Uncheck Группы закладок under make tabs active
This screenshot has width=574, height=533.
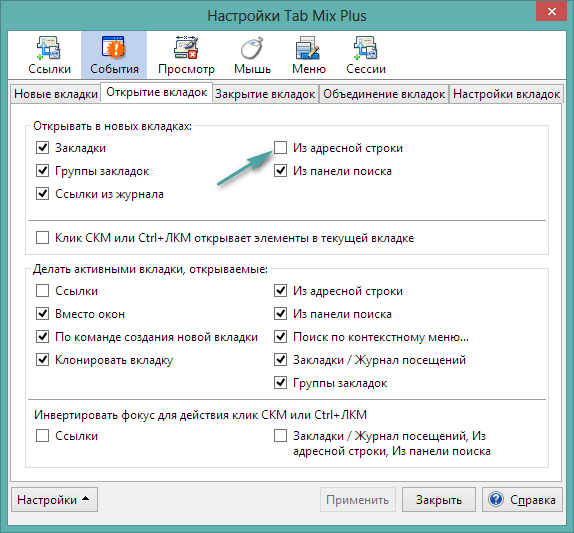280,383
